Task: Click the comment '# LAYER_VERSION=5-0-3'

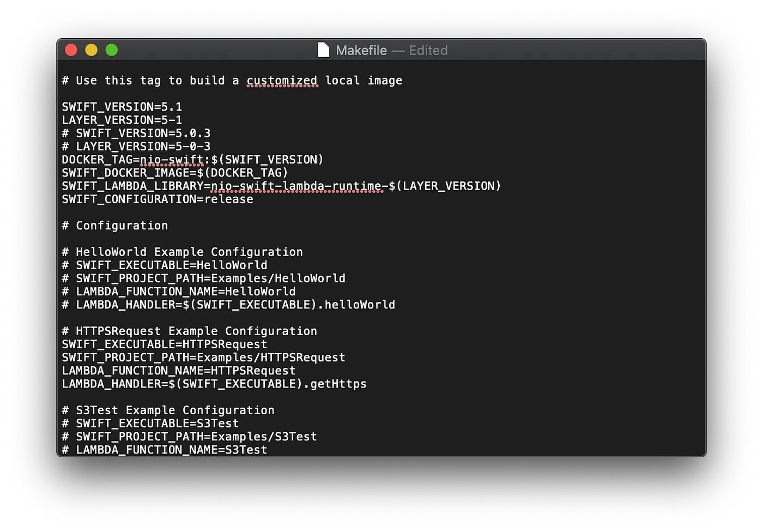Action: point(136,146)
